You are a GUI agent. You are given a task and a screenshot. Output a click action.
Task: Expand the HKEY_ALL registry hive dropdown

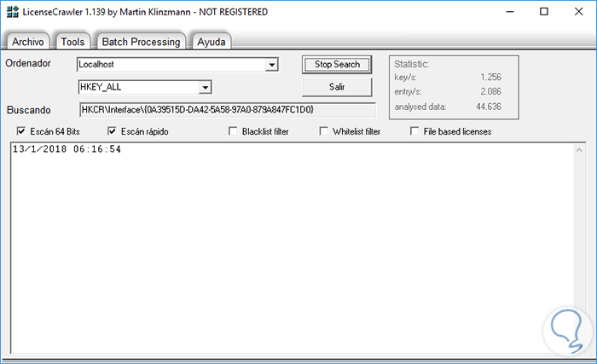click(205, 88)
